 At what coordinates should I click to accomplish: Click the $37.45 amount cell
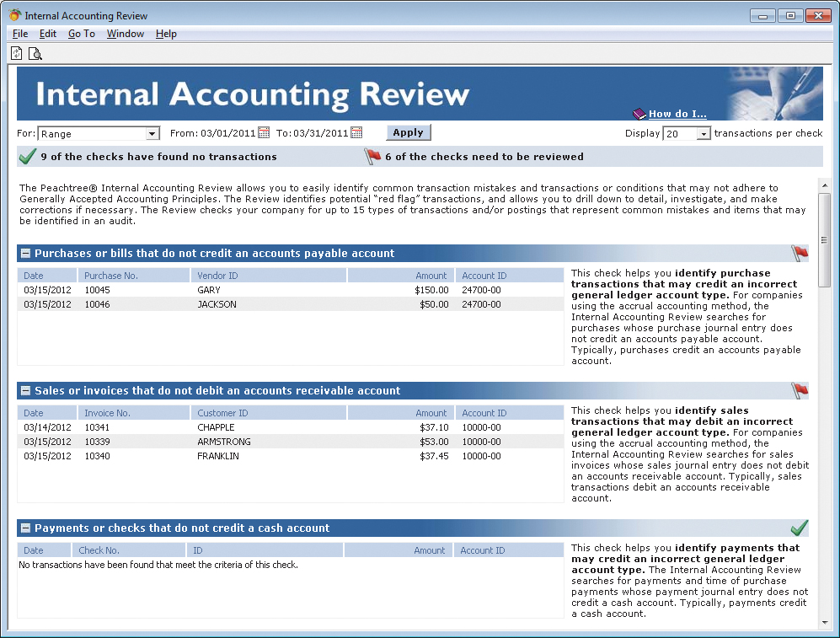(x=434, y=457)
